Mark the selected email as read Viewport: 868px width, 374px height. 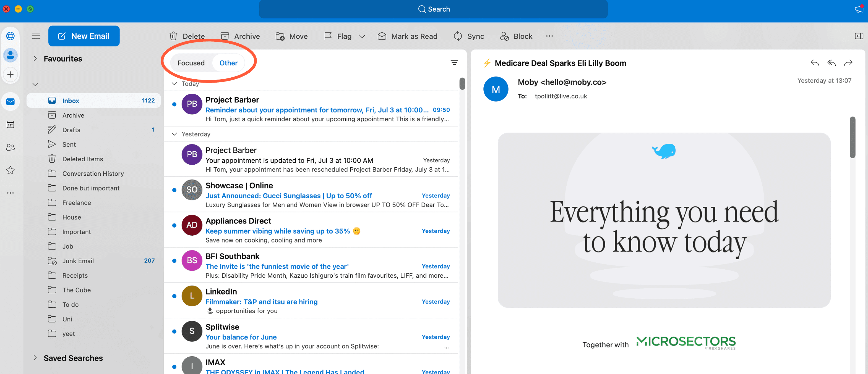coord(407,36)
